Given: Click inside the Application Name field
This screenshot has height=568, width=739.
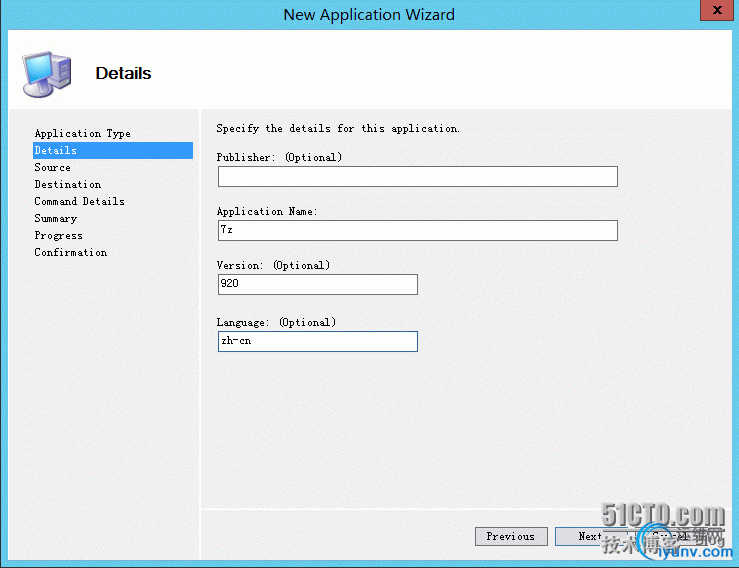Looking at the screenshot, I should [x=418, y=230].
